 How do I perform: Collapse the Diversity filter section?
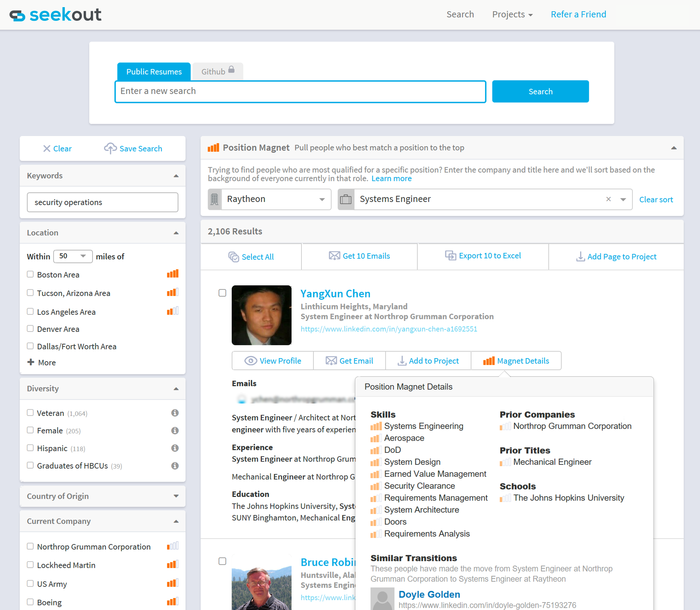[x=176, y=389]
